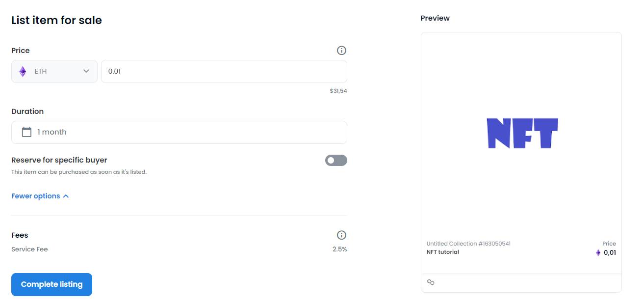Viewport: 644px width, 303px height.
Task: Click the NFT tutorial item name
Action: point(442,252)
